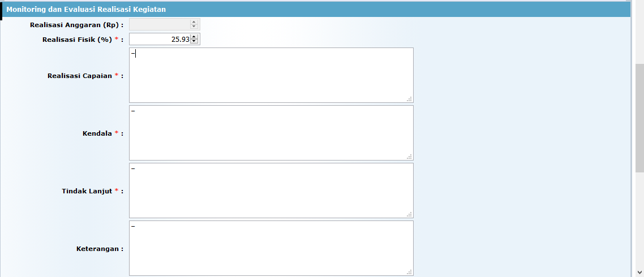The height and width of the screenshot is (277, 644).
Task: Focus the Realisasi Fisik (%) number field
Action: point(160,39)
